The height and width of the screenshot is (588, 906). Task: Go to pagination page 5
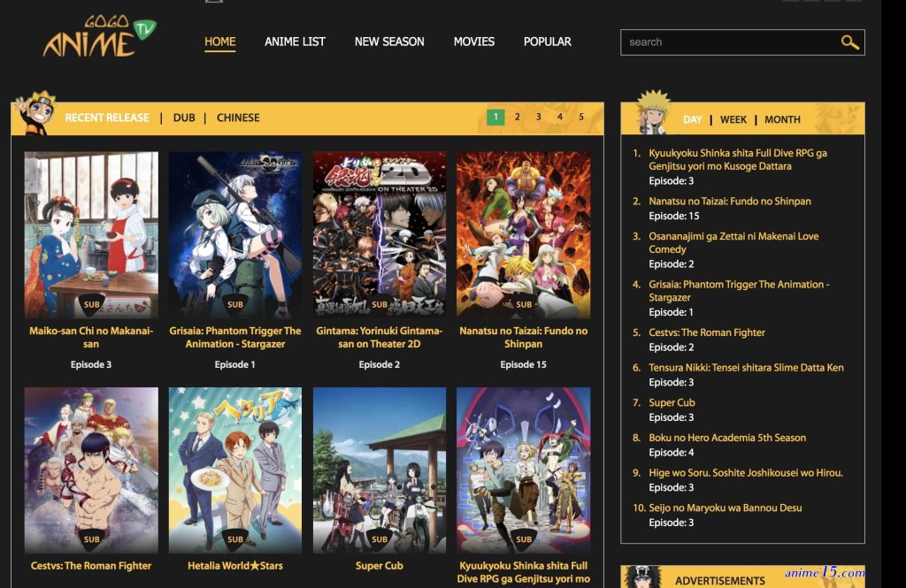[581, 118]
